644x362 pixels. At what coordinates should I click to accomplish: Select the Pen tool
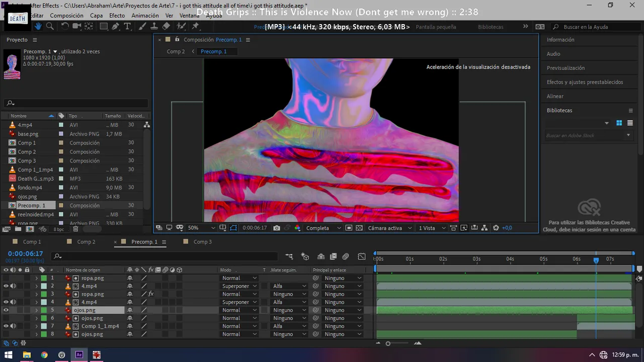click(x=116, y=27)
